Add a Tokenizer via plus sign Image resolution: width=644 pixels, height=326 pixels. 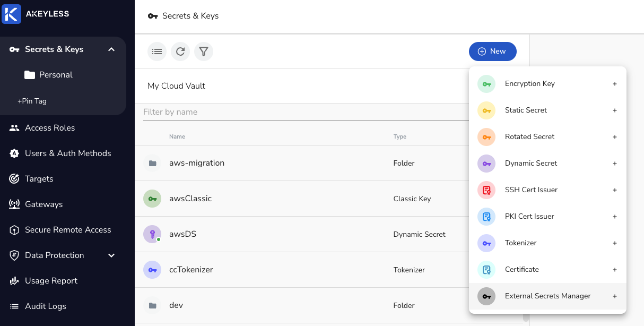click(615, 243)
